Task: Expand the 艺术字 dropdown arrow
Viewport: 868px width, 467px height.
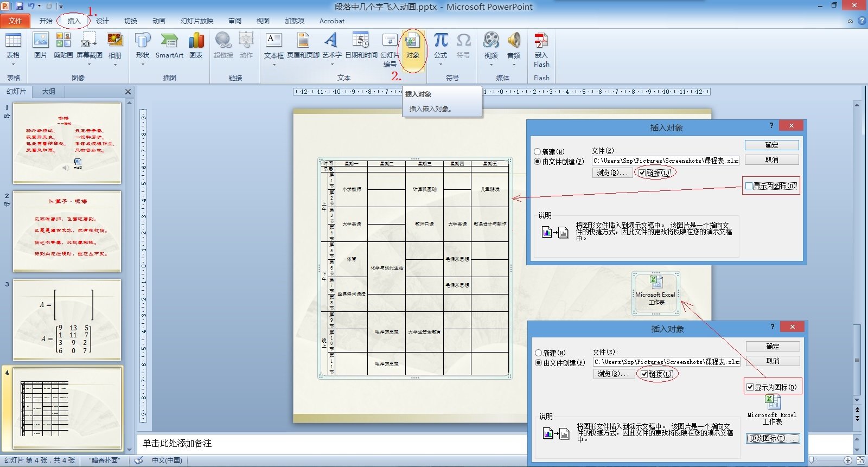Action: tap(331, 65)
